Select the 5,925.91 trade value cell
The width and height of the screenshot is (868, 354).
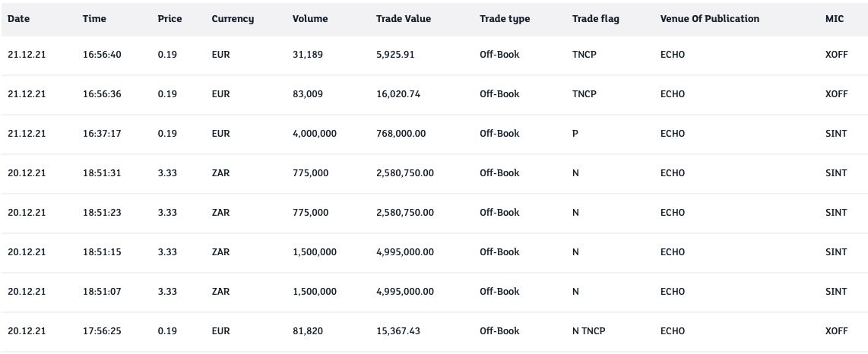[x=395, y=55]
